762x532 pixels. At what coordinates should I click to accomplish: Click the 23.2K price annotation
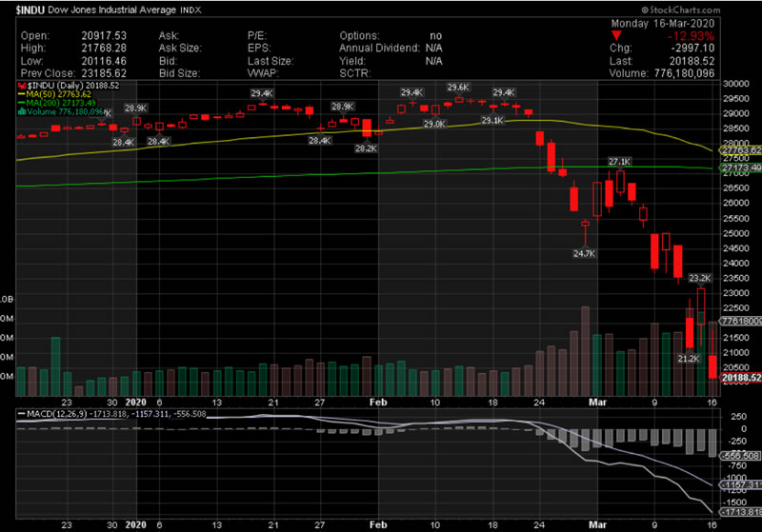(x=700, y=278)
